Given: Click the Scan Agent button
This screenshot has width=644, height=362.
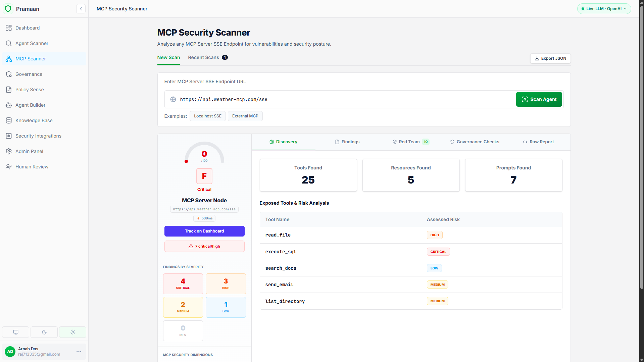Looking at the screenshot, I should point(539,99).
